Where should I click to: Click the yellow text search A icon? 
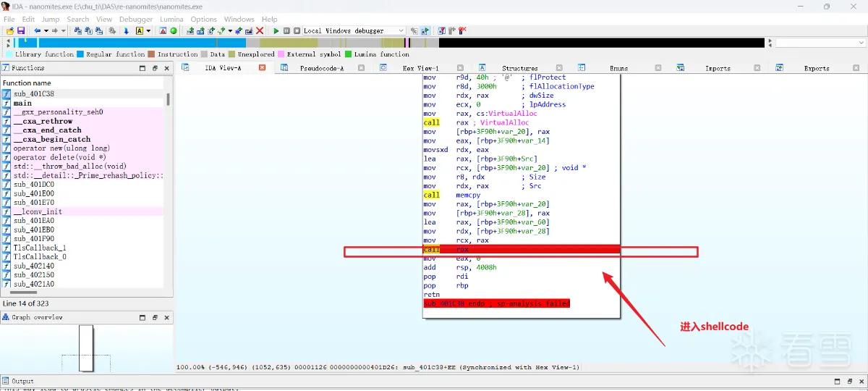click(139, 31)
